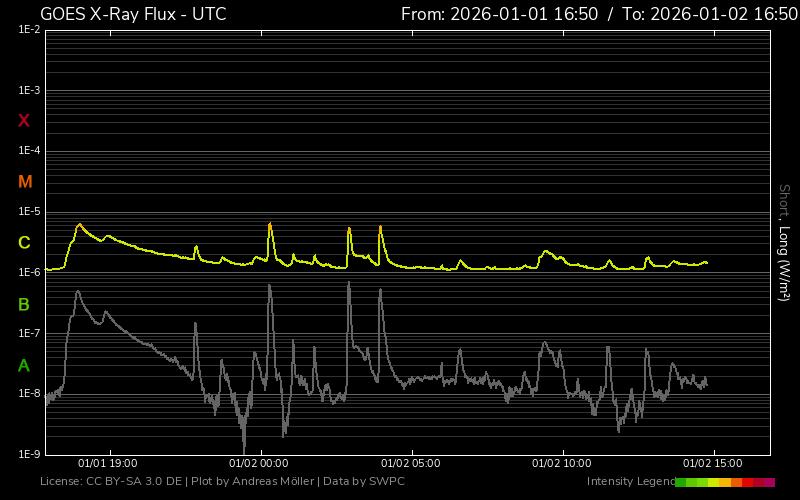
Task: Click the Intensity Legend color gradient bar
Action: (725, 482)
